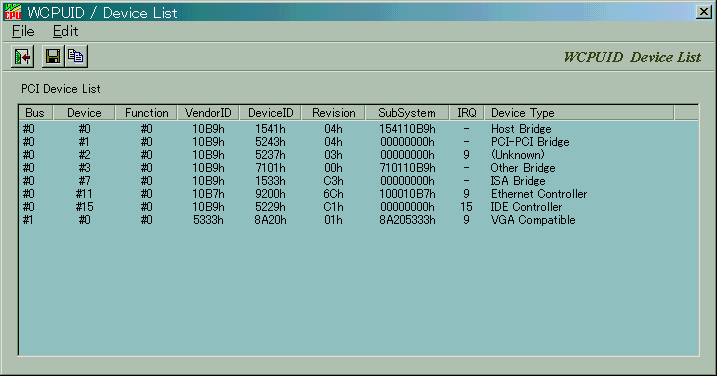Click Revision value C1h

click(333, 207)
